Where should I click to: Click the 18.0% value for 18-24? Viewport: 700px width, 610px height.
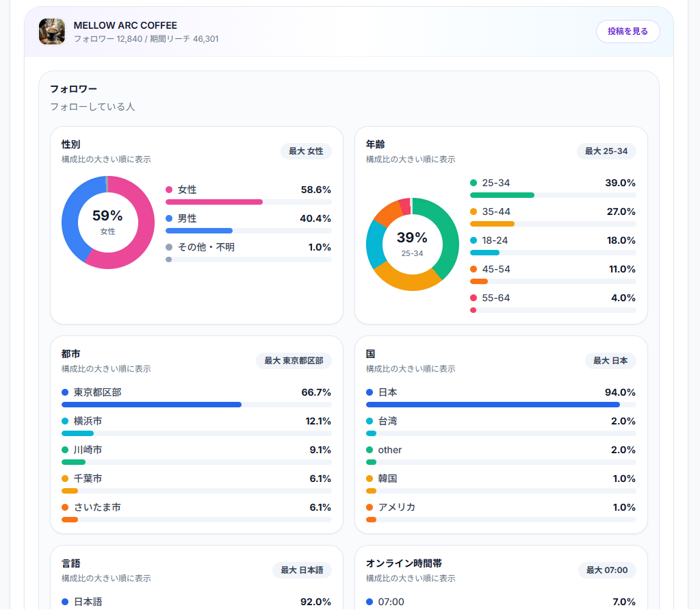pos(621,240)
